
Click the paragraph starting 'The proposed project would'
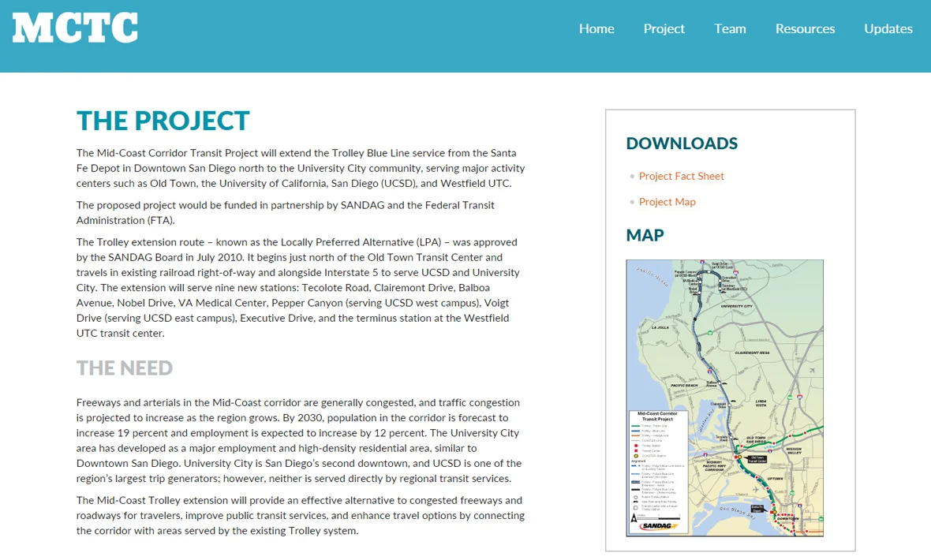(285, 213)
